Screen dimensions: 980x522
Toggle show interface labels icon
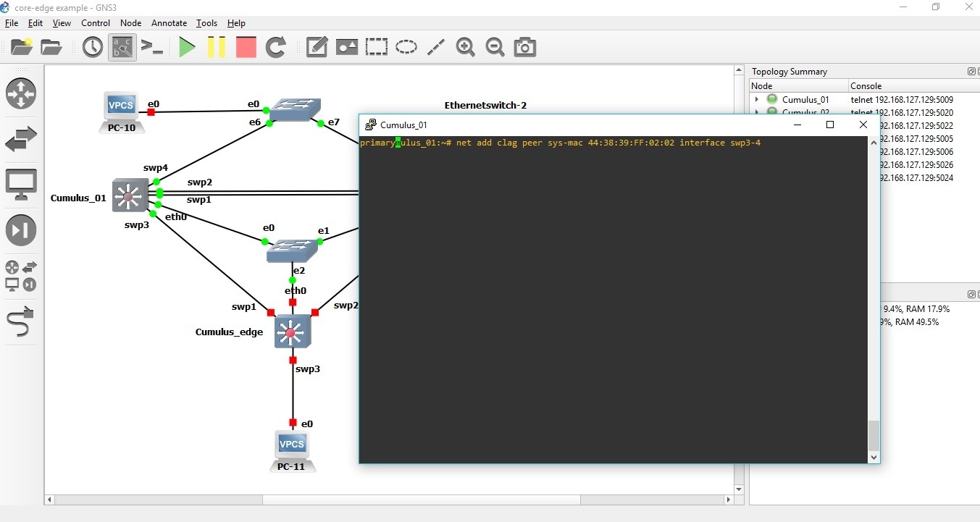click(x=122, y=48)
